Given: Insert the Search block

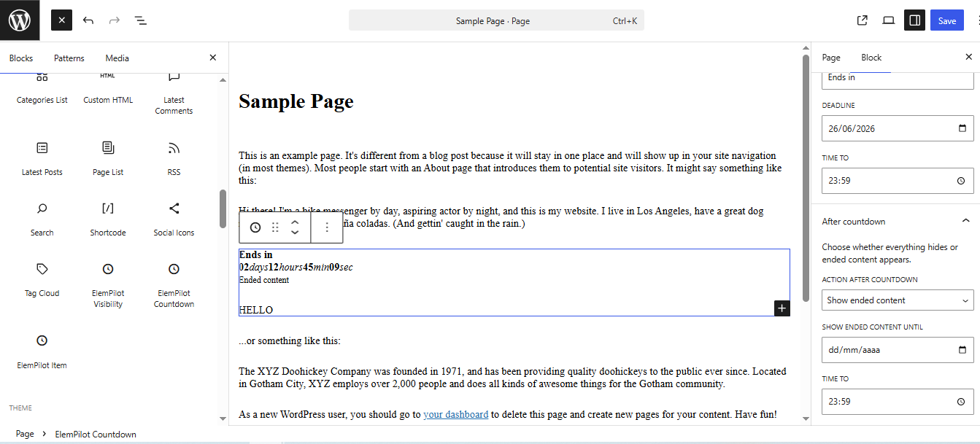Looking at the screenshot, I should click(42, 219).
